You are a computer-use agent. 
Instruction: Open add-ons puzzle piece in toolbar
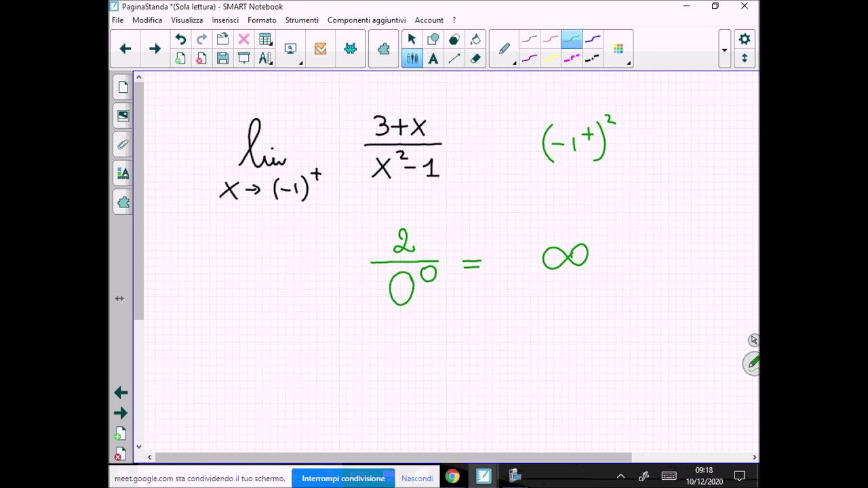[x=384, y=48]
